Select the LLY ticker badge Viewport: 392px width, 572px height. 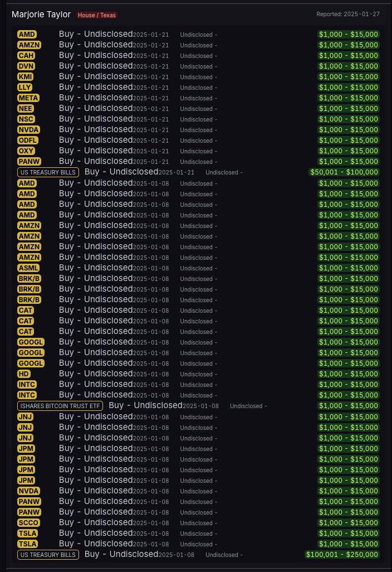click(25, 87)
